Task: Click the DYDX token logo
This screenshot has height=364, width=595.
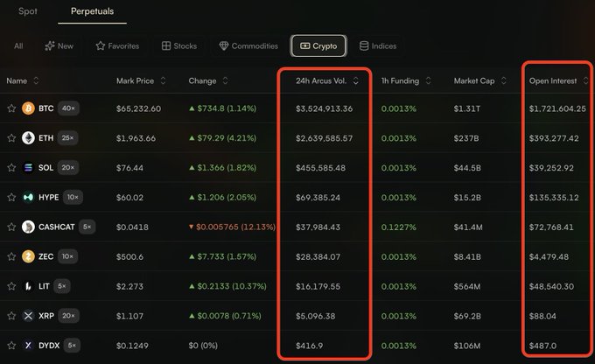Action: pos(28,346)
